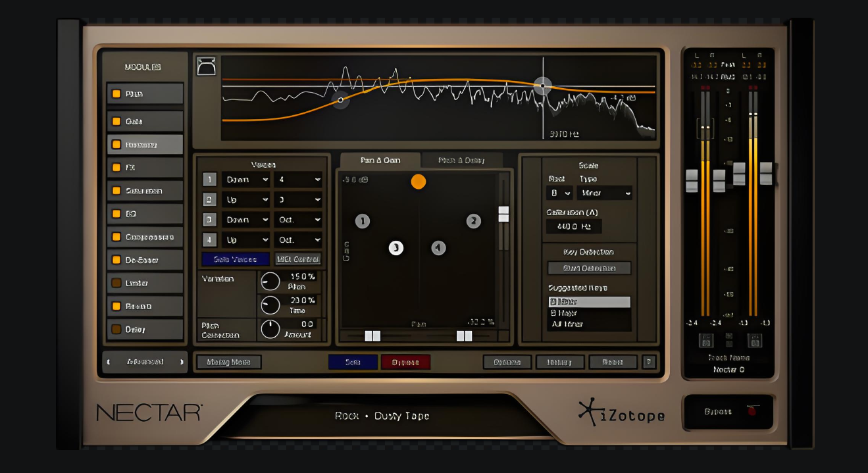868x473 pixels.
Task: Turn the Pitch Correction Amount knob
Action: [x=270, y=329]
